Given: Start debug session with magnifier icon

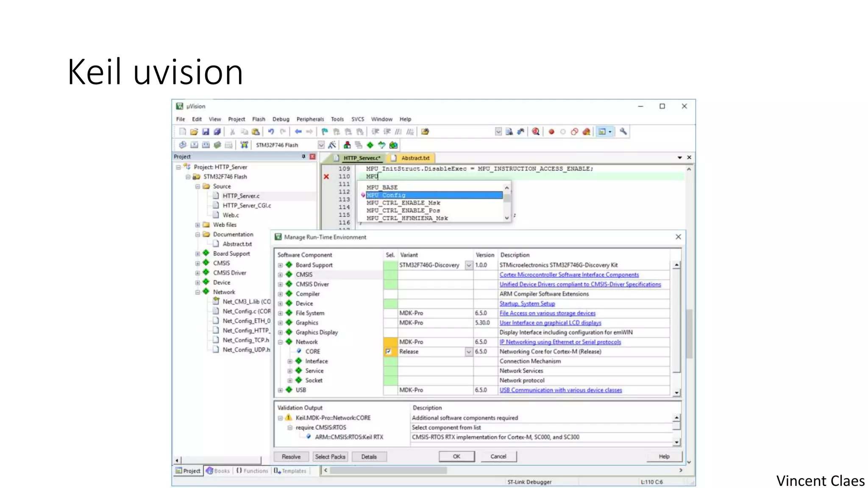Looking at the screenshot, I should click(536, 132).
